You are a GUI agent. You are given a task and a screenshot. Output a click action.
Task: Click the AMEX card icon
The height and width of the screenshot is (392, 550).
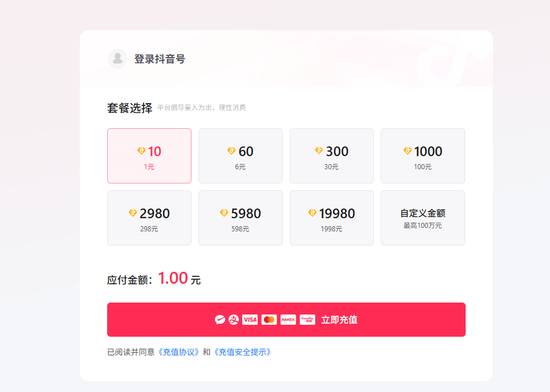pyautogui.click(x=288, y=320)
